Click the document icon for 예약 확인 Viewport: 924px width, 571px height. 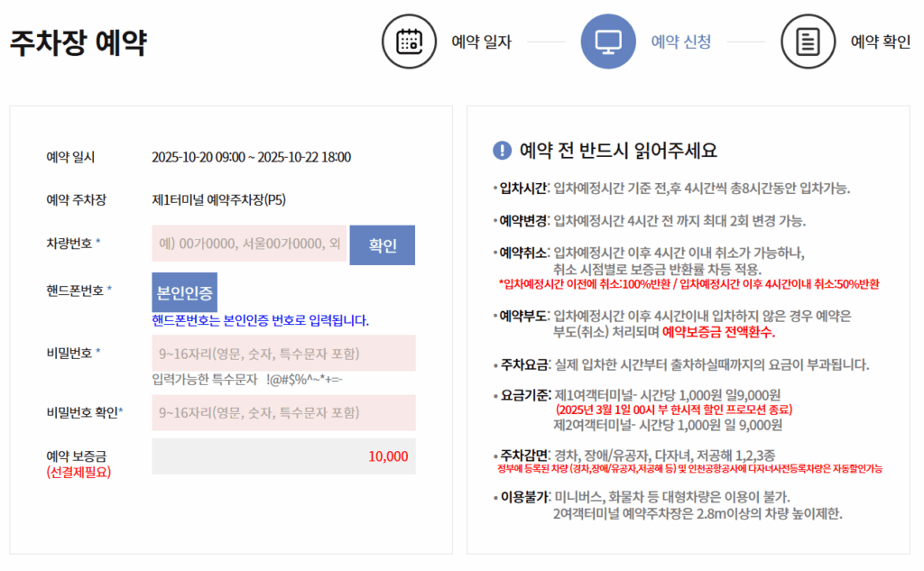click(x=808, y=41)
